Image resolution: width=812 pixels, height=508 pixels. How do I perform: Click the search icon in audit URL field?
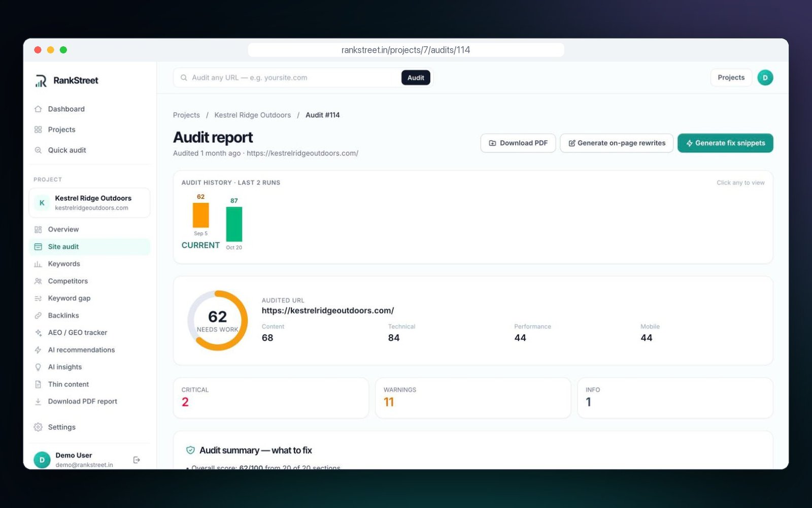[184, 78]
